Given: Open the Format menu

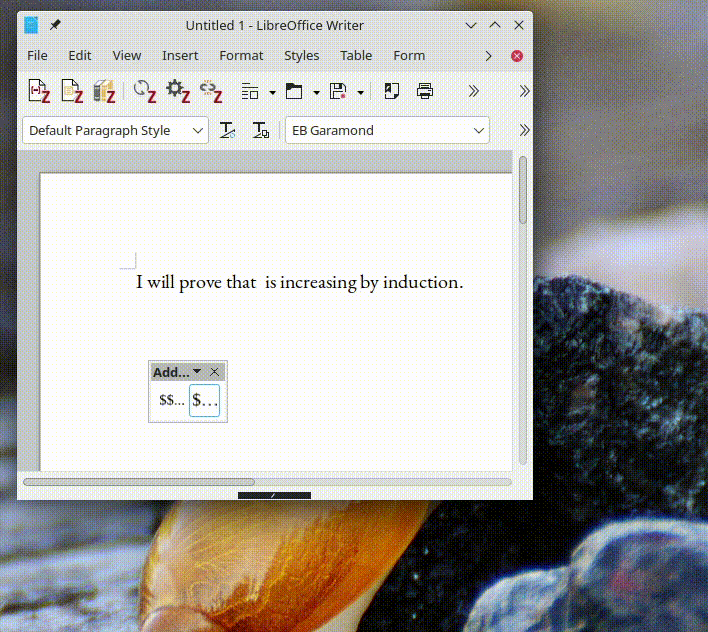Looking at the screenshot, I should [241, 56].
